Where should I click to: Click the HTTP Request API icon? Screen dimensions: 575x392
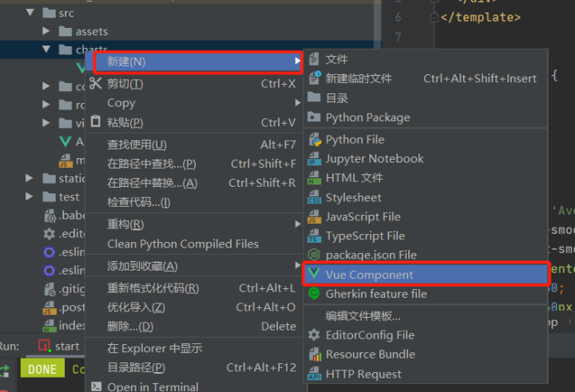315,374
